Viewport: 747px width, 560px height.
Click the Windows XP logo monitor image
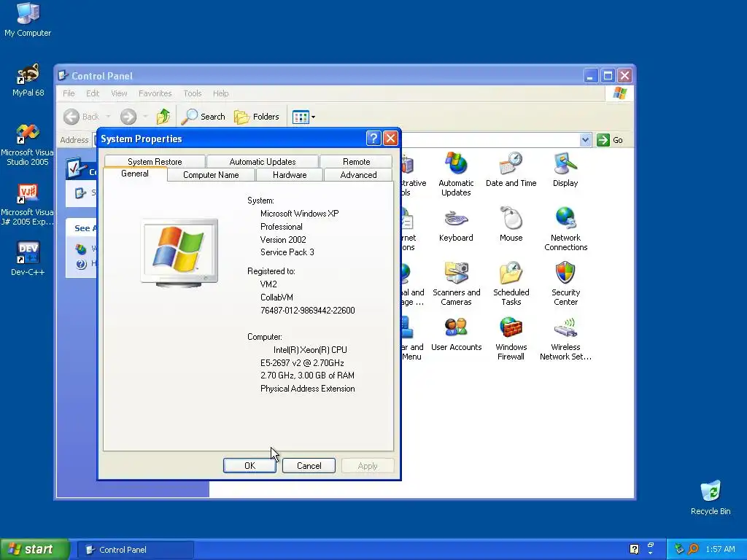tap(179, 253)
